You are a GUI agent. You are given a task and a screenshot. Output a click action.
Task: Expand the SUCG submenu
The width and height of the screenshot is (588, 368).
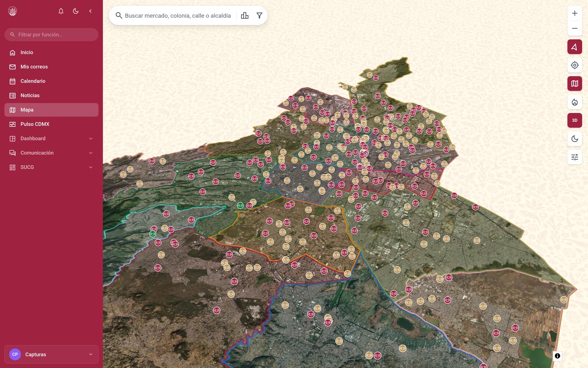pos(51,167)
